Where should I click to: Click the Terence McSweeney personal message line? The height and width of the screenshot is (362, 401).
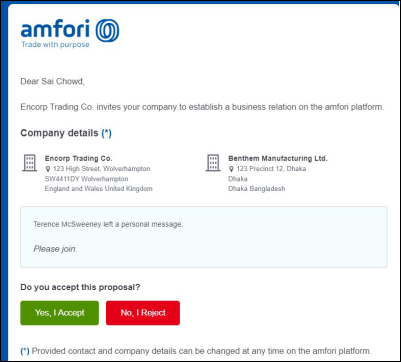coord(108,224)
